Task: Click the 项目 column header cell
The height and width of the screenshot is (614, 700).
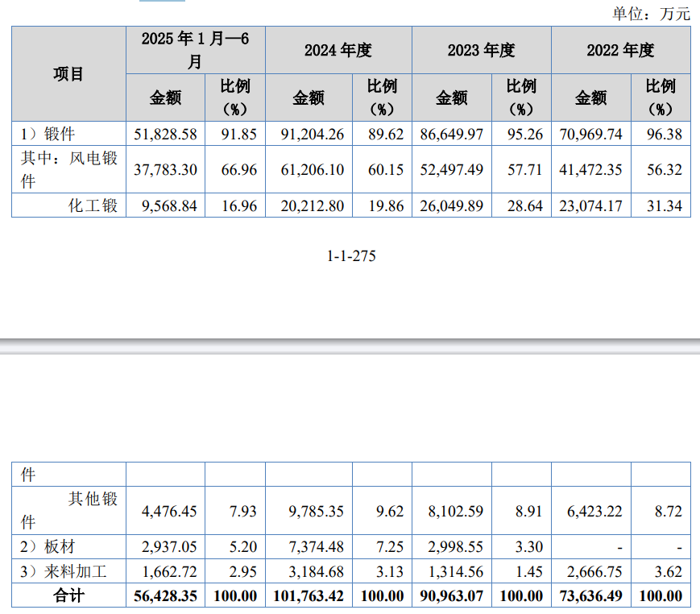Action: tap(68, 74)
